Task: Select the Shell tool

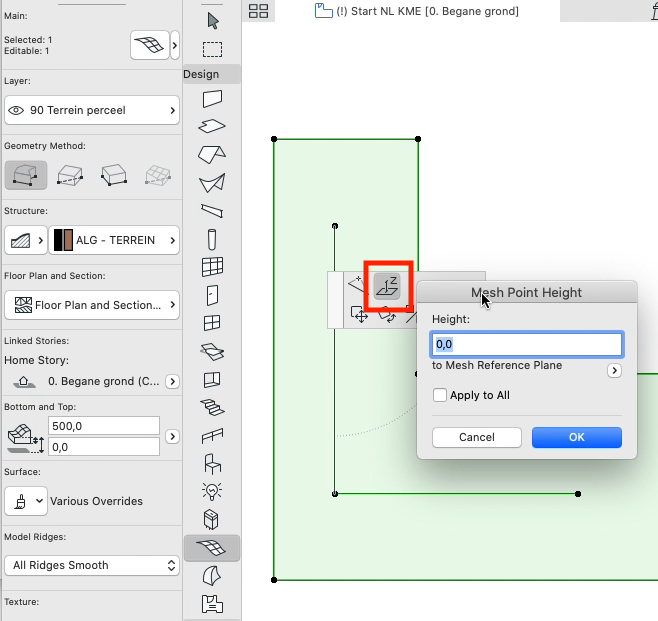Action: (x=212, y=183)
